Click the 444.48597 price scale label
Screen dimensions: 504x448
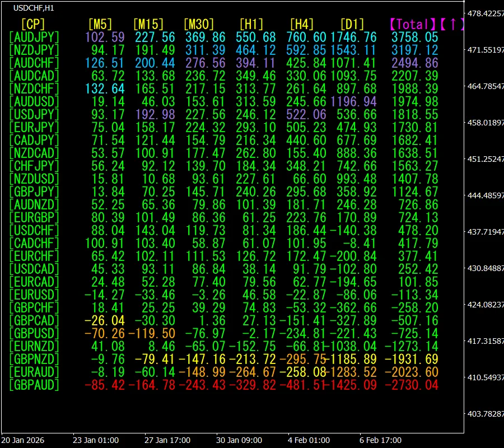(x=485, y=195)
